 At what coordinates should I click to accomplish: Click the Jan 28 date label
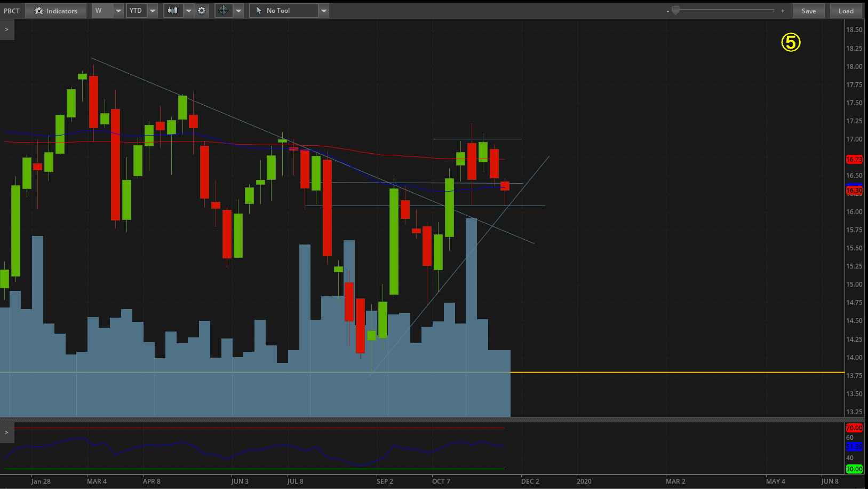[x=41, y=482]
